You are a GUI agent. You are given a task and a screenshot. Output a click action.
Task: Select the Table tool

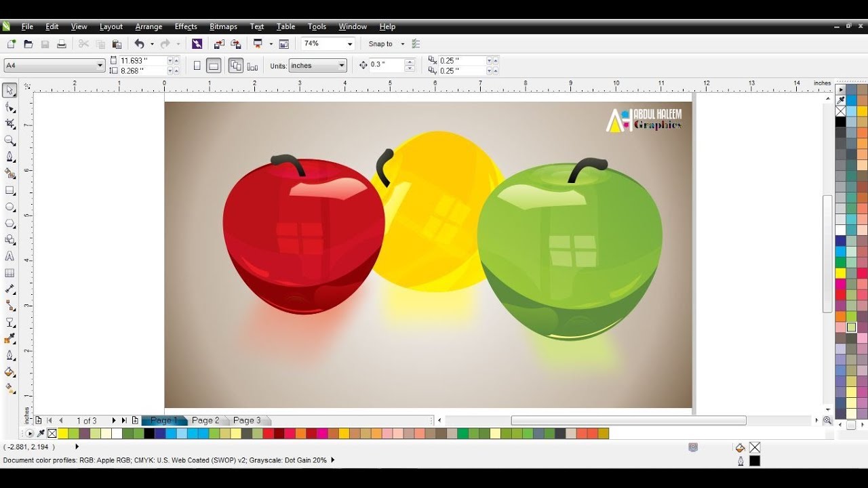click(x=9, y=273)
